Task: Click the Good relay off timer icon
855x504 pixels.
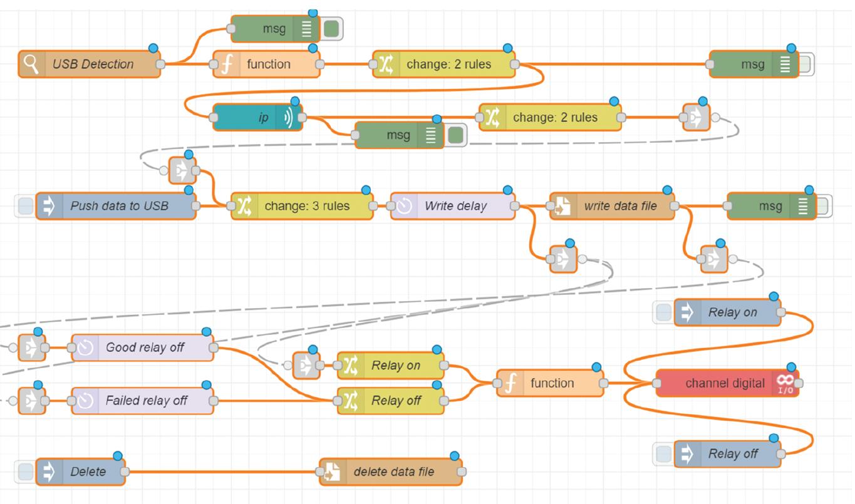Action: pos(85,347)
